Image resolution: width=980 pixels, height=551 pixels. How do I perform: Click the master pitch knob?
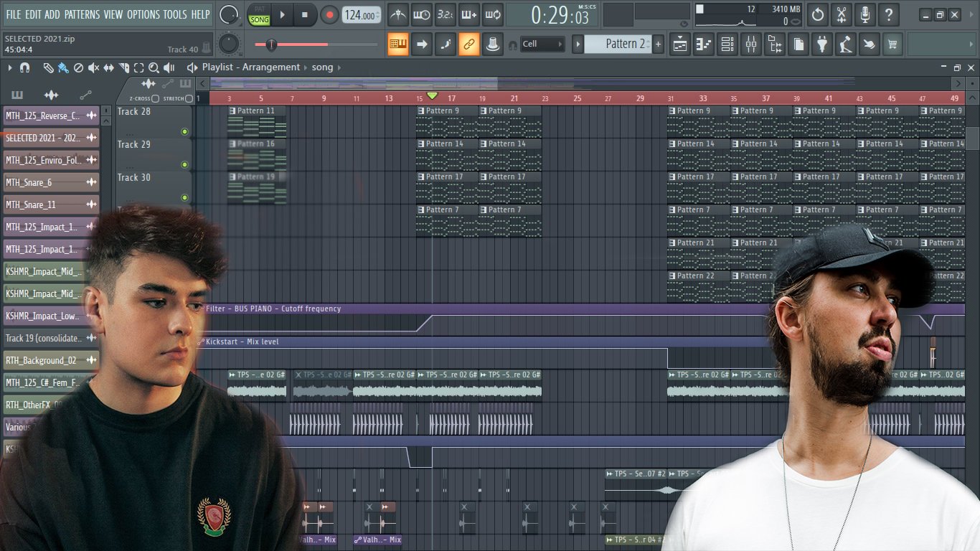(229, 44)
